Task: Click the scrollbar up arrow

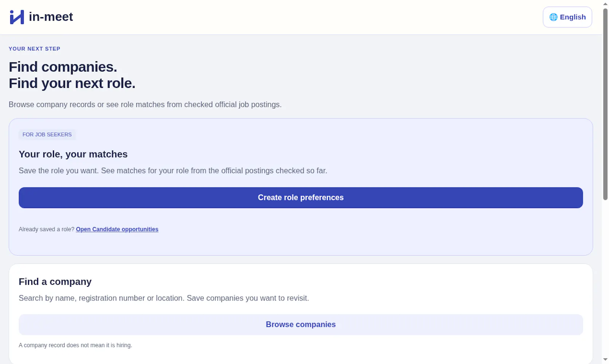Action: tap(605, 3)
